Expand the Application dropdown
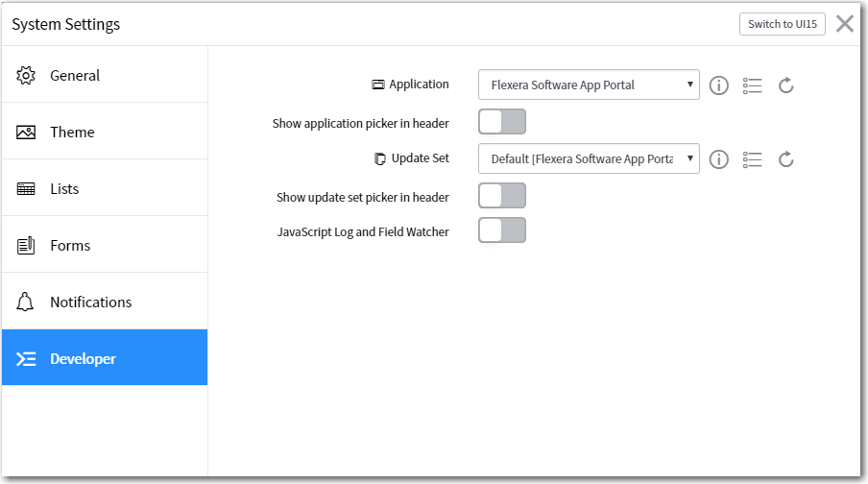The image size is (868, 484). [589, 85]
